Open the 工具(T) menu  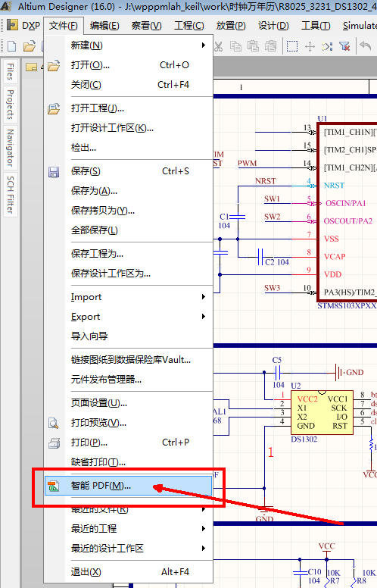click(316, 26)
